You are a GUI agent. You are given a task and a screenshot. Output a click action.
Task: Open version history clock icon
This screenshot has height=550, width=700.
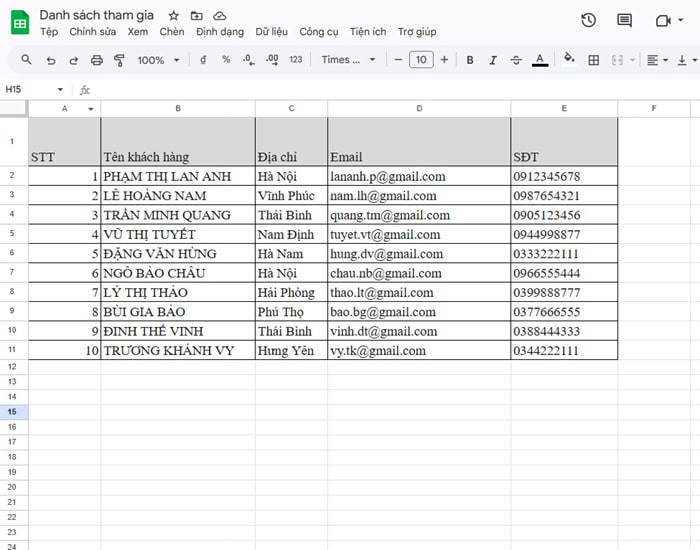(588, 20)
